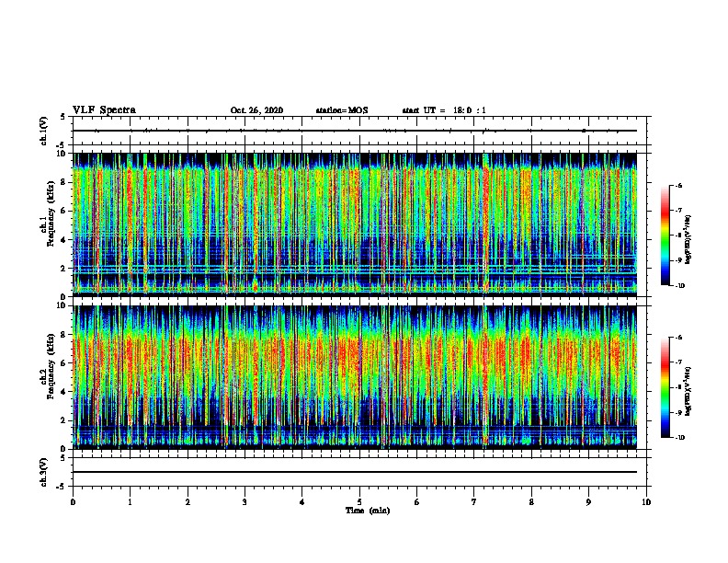Click time axis tick label "6"
Image resolution: width=728 pixels, height=563 pixels.
coord(417,501)
